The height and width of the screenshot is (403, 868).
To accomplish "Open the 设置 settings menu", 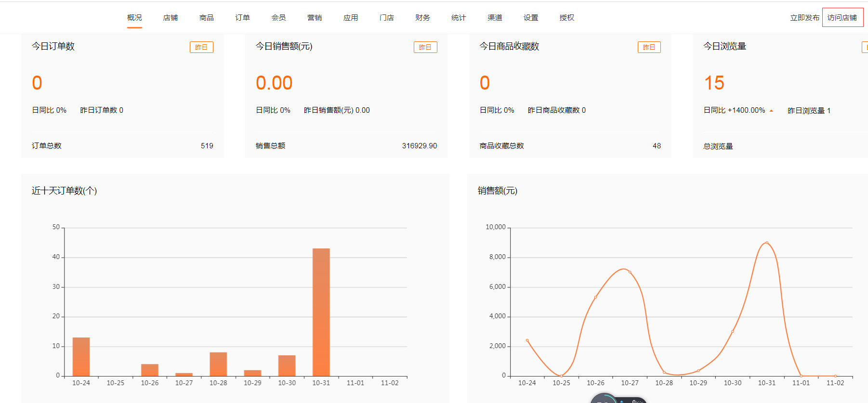I will (x=531, y=18).
